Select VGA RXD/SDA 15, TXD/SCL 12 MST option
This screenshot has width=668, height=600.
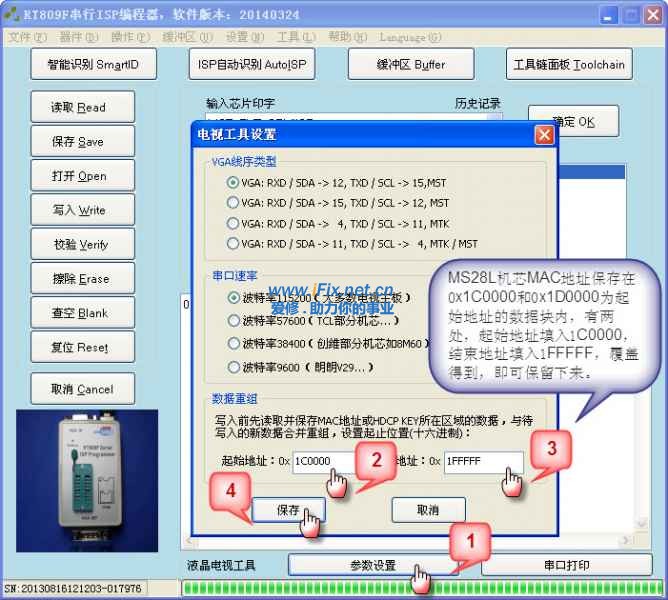(233, 203)
